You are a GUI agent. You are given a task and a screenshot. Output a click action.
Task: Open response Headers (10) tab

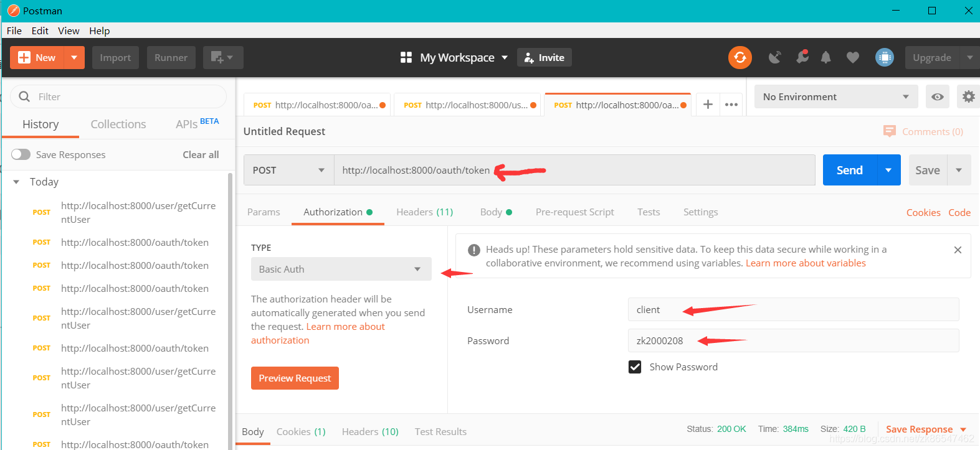(x=370, y=432)
